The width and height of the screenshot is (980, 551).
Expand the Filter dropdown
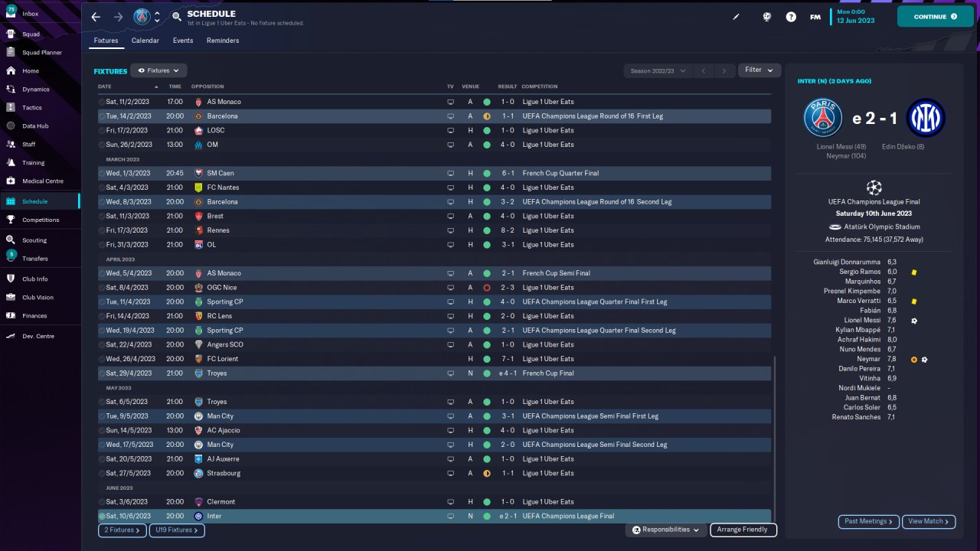[759, 70]
